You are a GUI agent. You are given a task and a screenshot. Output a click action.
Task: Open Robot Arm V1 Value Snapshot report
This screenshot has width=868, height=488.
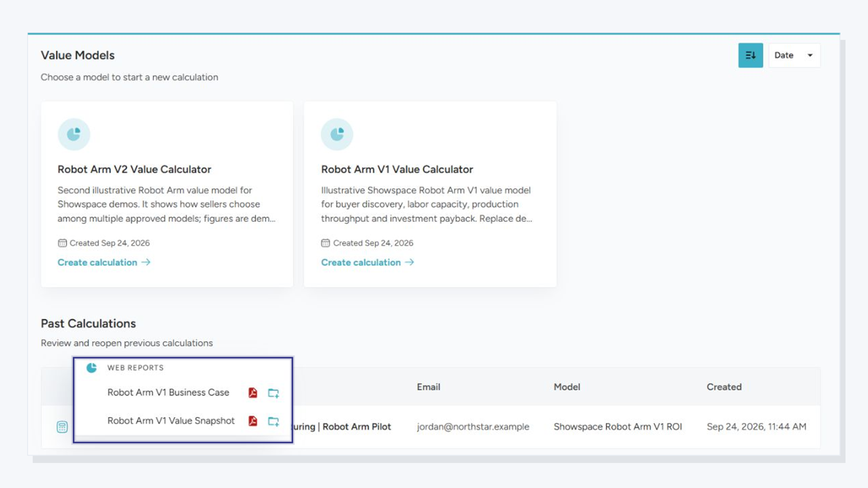click(x=171, y=421)
